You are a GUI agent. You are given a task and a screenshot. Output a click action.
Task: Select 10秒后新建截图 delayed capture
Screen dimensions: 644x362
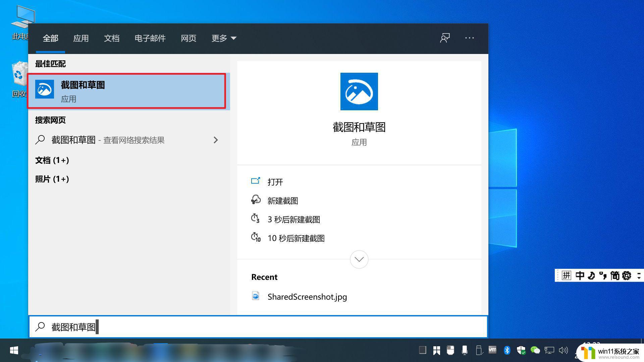[x=296, y=238]
